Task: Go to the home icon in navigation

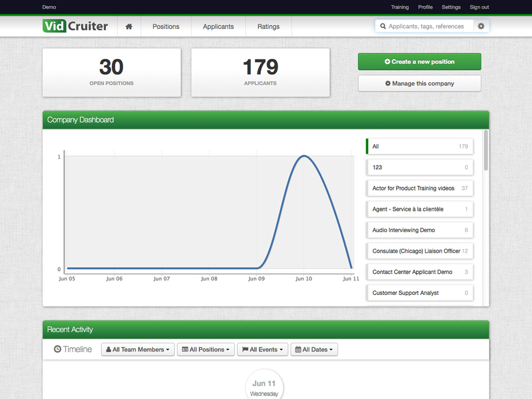Action: coord(129,27)
